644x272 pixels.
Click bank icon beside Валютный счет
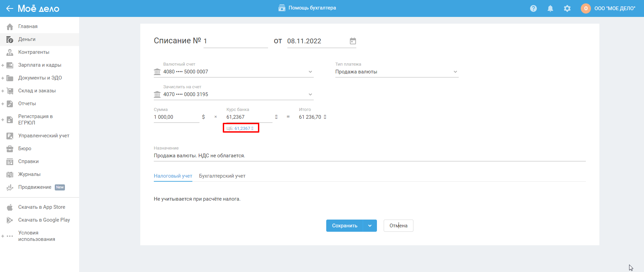pos(157,72)
